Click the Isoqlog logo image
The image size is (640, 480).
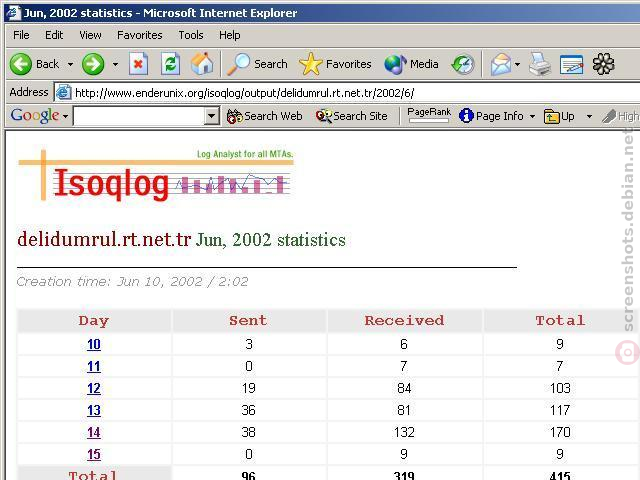[x=156, y=176]
